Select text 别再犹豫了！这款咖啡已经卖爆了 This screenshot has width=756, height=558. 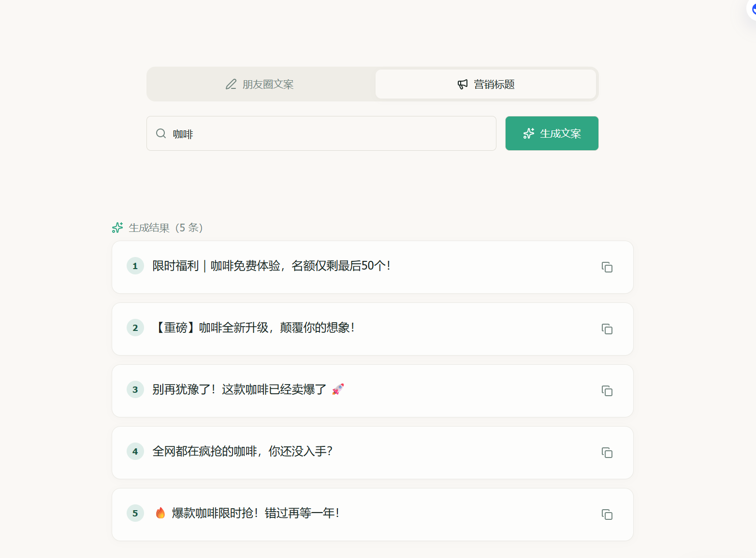coord(239,389)
